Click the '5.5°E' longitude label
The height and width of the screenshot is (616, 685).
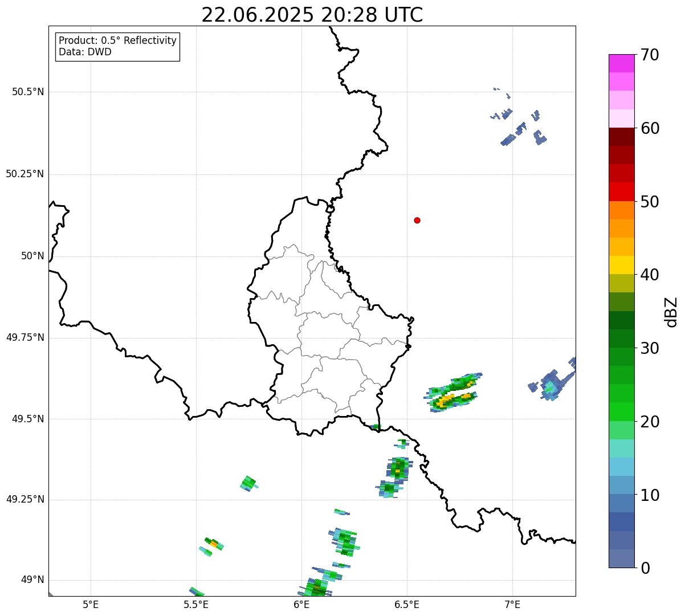(197, 604)
